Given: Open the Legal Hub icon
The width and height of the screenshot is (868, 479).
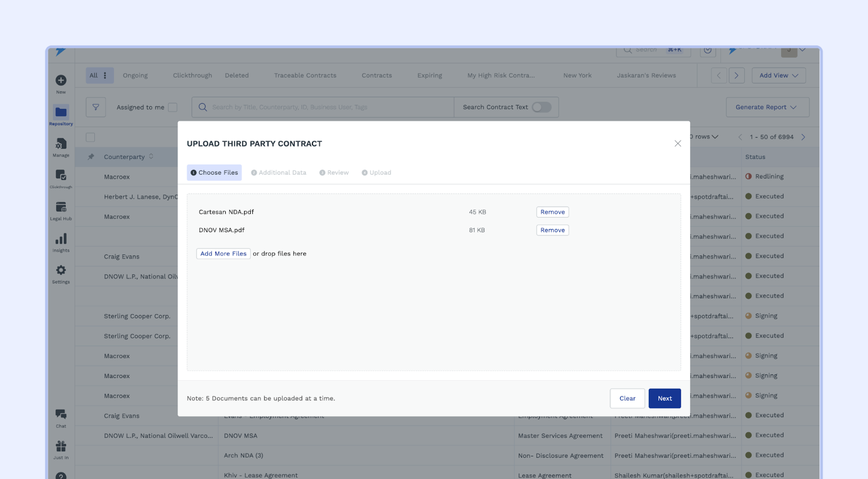Looking at the screenshot, I should coord(61,208).
